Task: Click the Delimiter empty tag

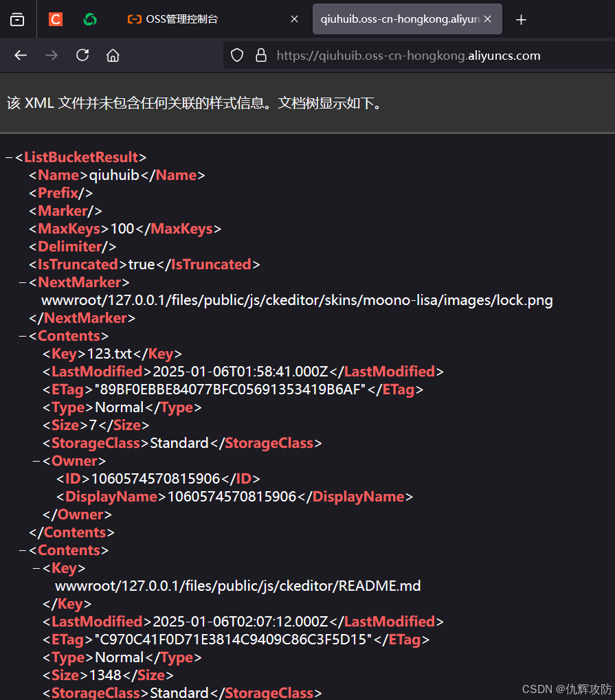Action: tap(73, 247)
